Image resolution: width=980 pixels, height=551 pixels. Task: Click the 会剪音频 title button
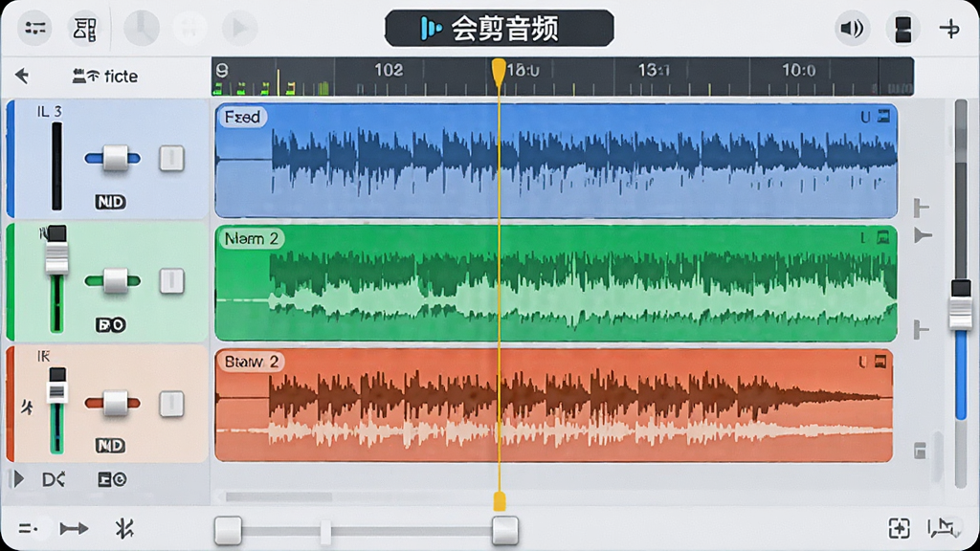tap(499, 28)
